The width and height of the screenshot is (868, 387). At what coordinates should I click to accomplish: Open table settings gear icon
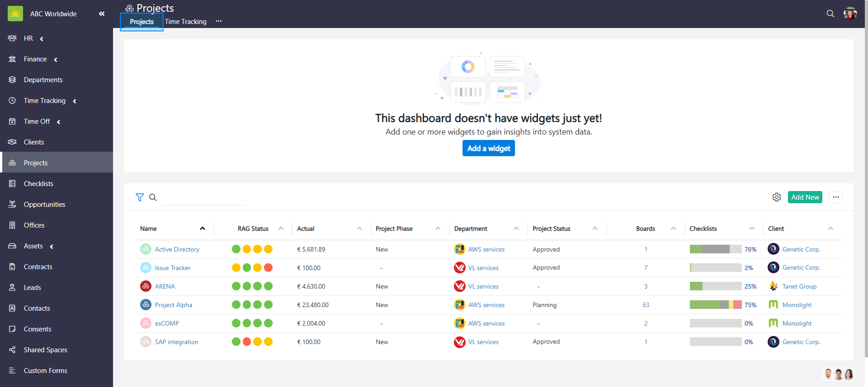pyautogui.click(x=776, y=197)
